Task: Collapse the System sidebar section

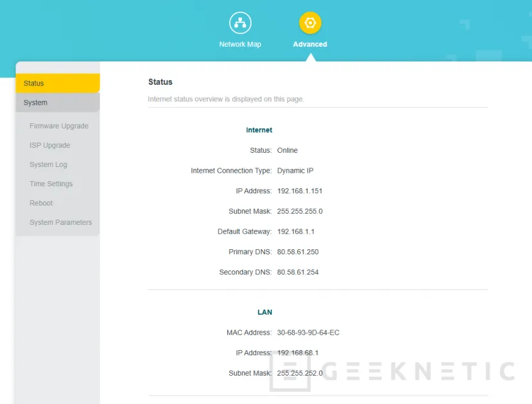Action: (58, 103)
